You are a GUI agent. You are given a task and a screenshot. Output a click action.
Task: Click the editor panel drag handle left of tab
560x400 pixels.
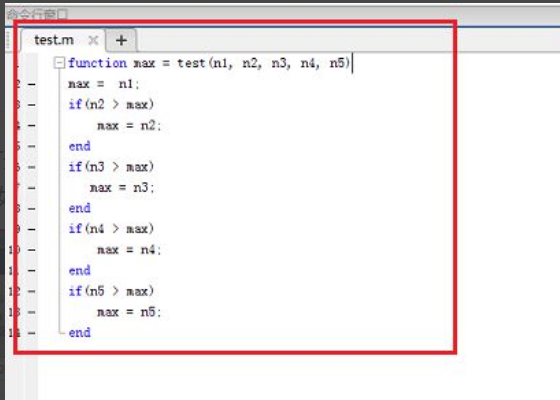coord(9,40)
